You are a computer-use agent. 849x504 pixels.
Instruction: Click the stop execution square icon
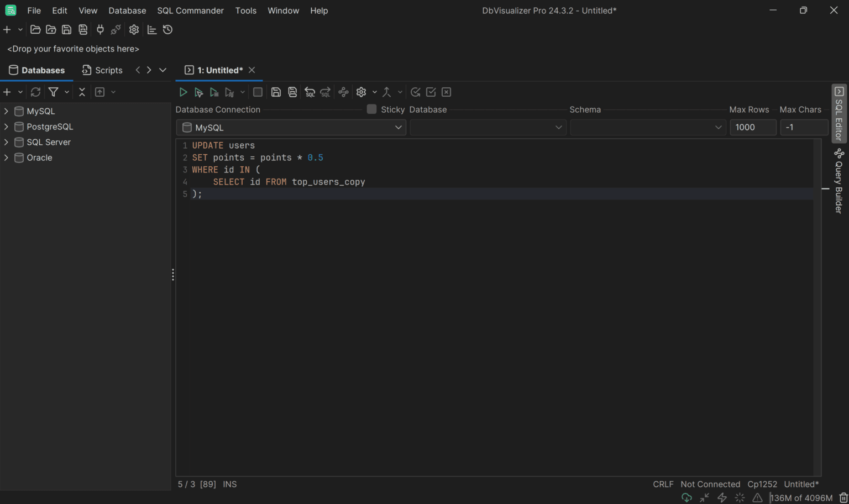(x=258, y=92)
